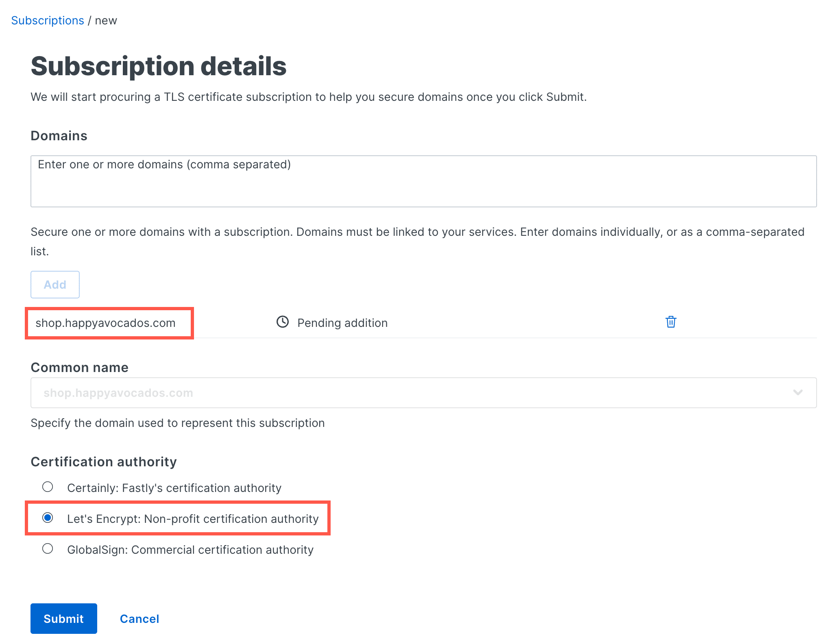Image resolution: width=828 pixels, height=644 pixels.
Task: Click the Submit button
Action: pyautogui.click(x=63, y=618)
